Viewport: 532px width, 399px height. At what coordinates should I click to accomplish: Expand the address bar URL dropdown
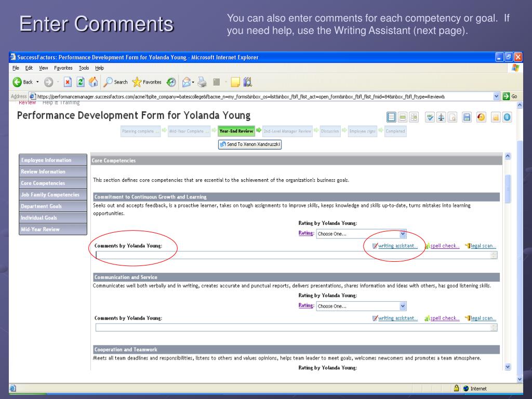(496, 96)
